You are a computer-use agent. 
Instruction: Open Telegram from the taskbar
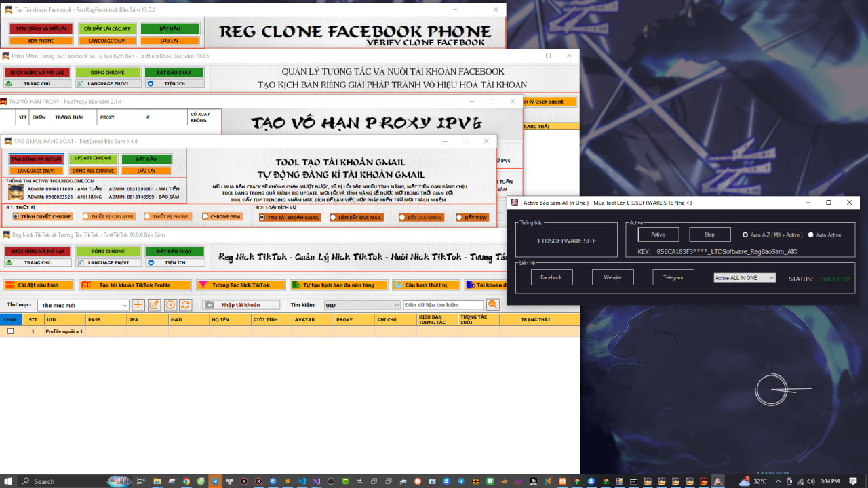(x=215, y=481)
